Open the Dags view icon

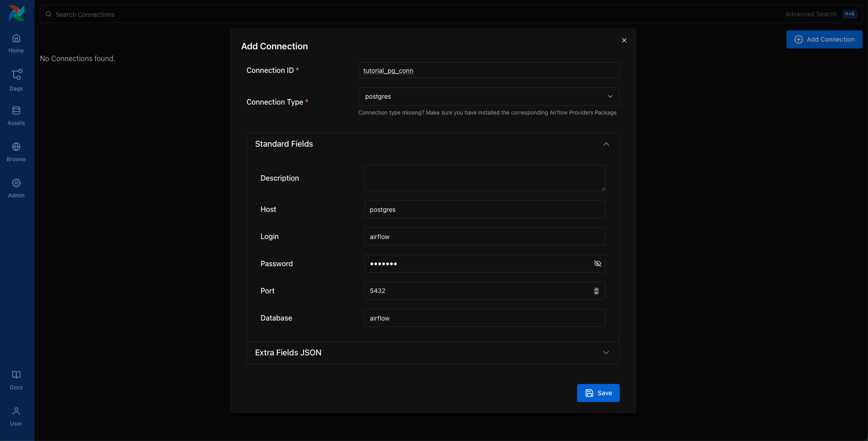point(16,80)
